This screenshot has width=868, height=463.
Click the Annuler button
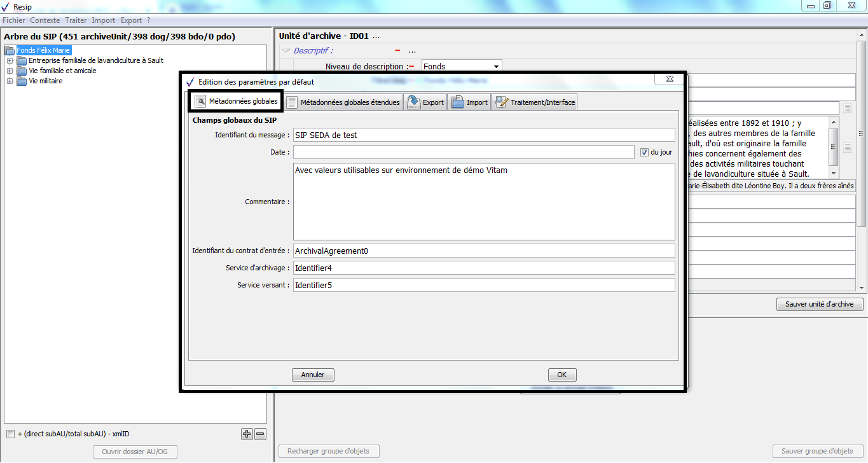coord(313,375)
